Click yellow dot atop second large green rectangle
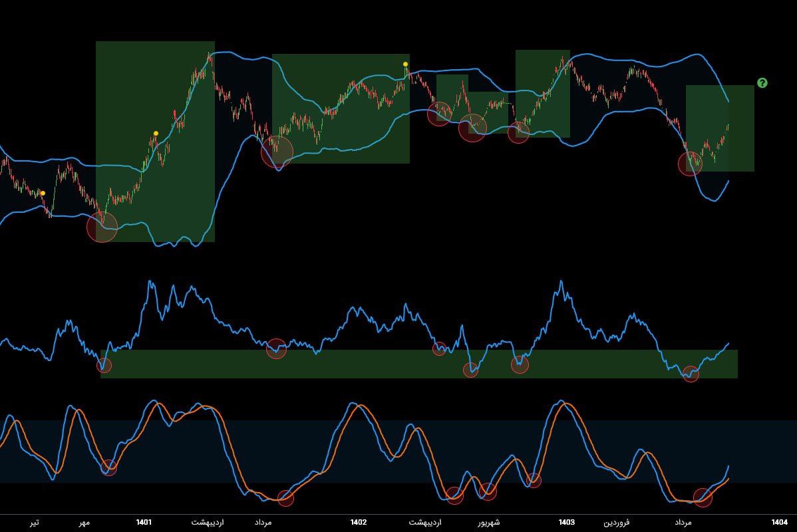 tap(405, 64)
